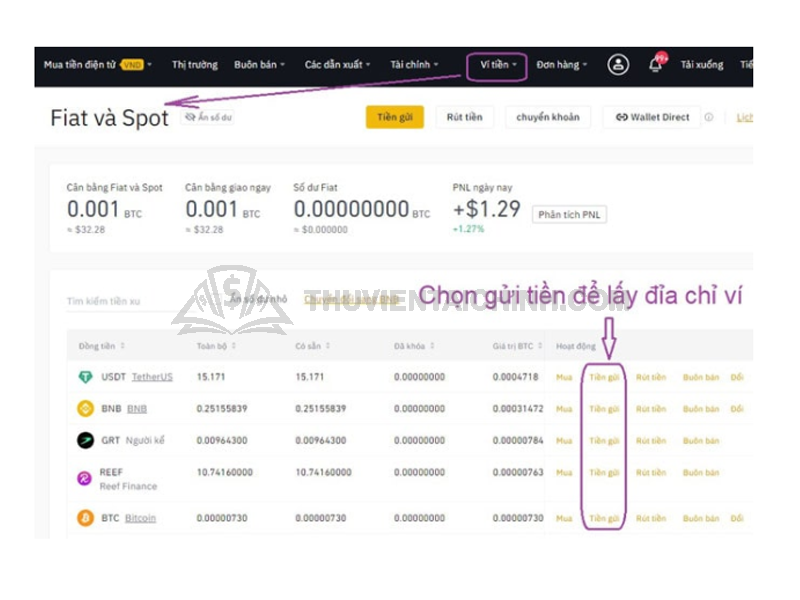Sort by the Có sẵn column

(313, 346)
